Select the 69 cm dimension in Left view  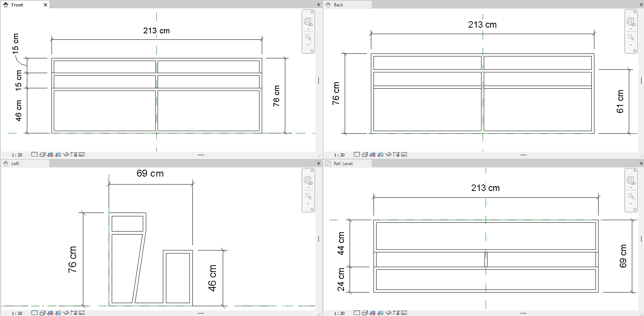(x=150, y=174)
